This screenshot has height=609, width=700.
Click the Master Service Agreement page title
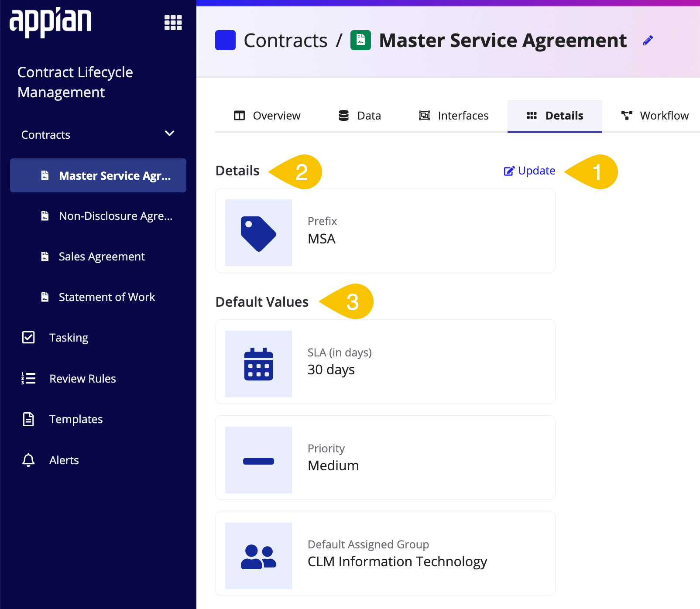pos(503,41)
